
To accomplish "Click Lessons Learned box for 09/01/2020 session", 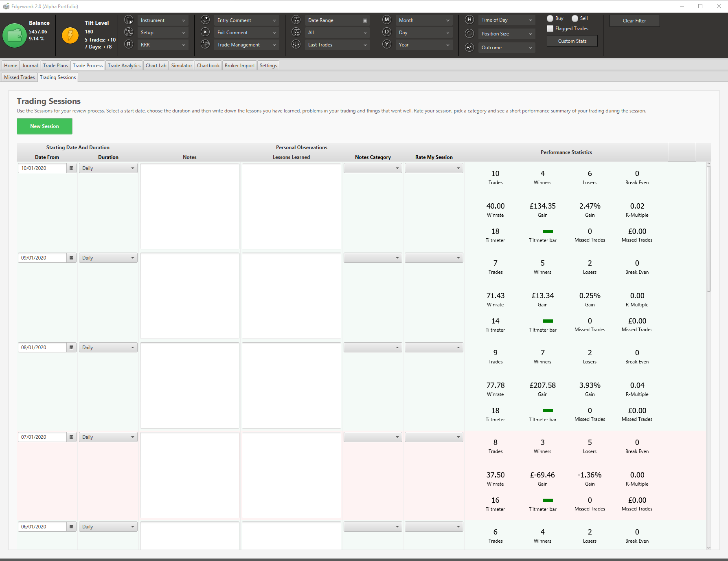I will tap(292, 296).
